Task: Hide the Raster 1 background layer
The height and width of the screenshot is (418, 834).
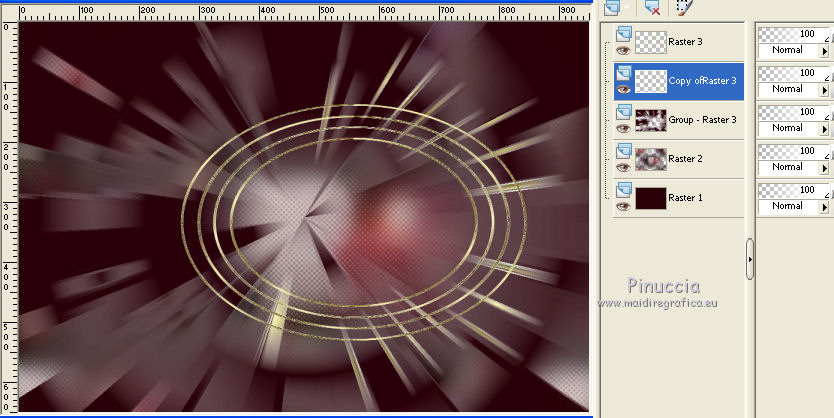Action: [x=623, y=206]
